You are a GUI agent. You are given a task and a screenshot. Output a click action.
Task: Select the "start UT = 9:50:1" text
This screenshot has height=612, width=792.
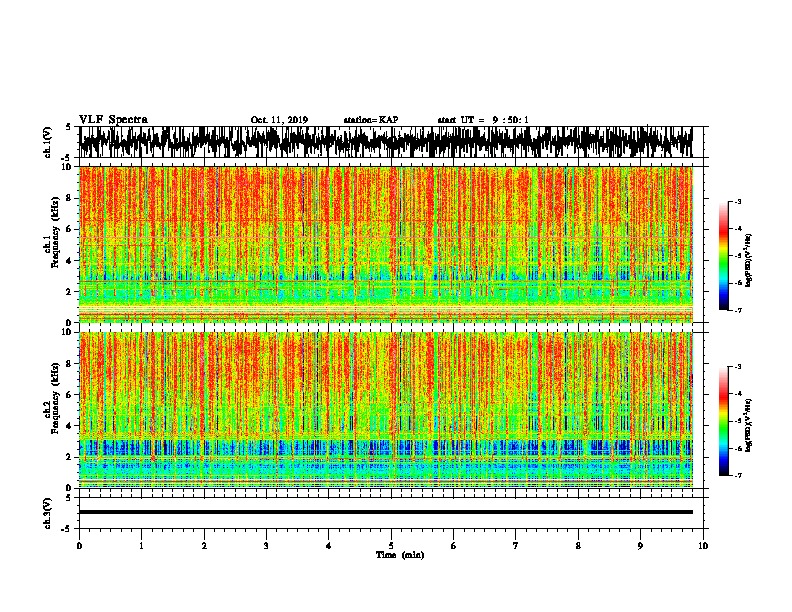click(x=483, y=120)
